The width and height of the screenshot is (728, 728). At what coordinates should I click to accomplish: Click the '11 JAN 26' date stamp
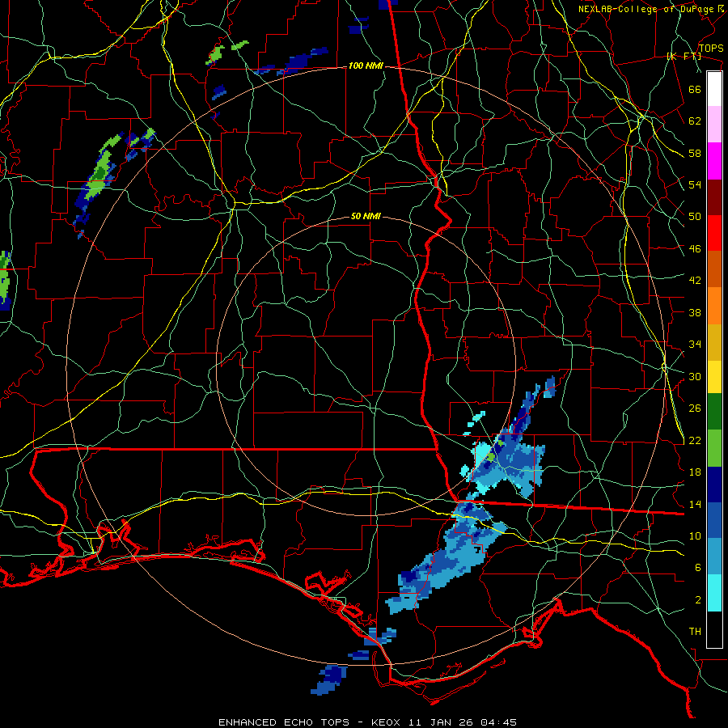442,722
